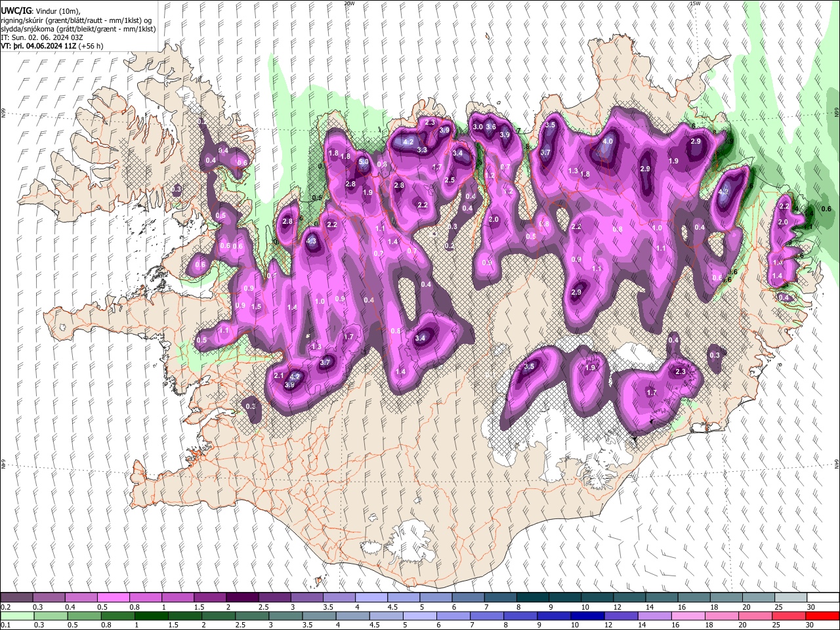Click the 'UWC/IG: Vindur (10m)' title text

coord(41,11)
